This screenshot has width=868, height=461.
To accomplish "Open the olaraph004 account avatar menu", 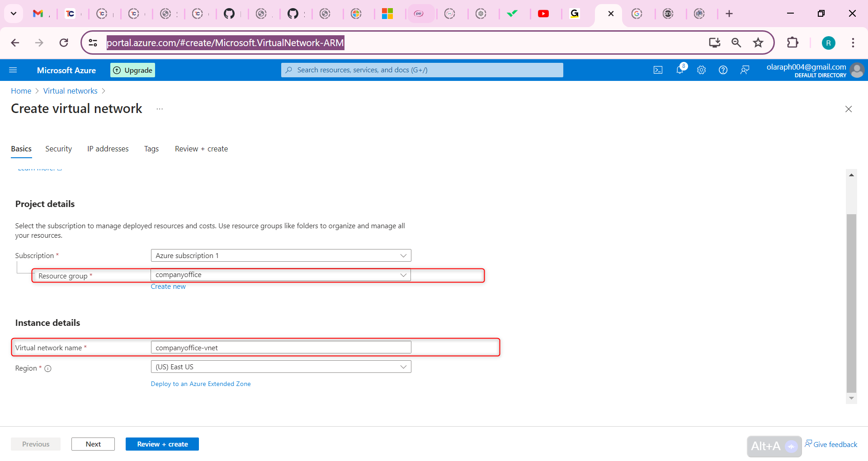I will tap(857, 70).
